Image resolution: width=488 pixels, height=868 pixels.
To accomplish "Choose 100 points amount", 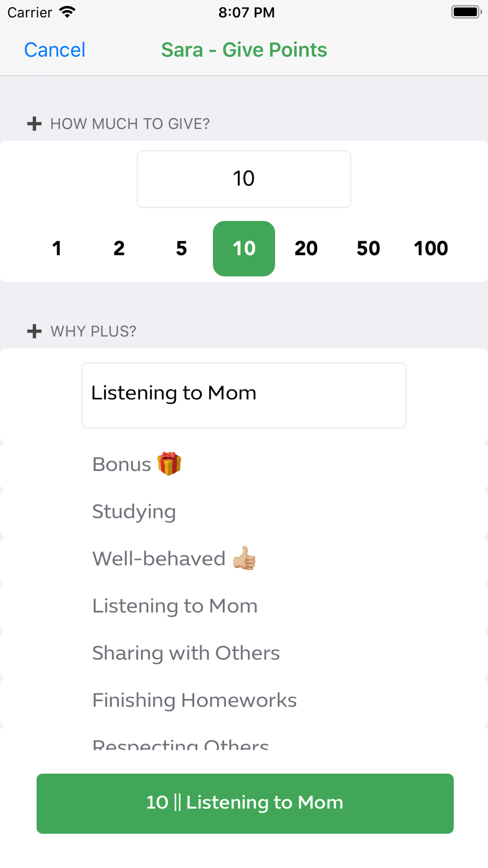I will [431, 248].
